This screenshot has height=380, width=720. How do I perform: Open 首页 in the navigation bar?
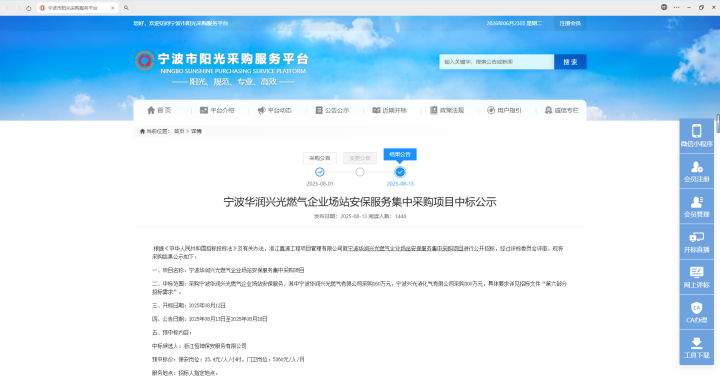click(159, 110)
